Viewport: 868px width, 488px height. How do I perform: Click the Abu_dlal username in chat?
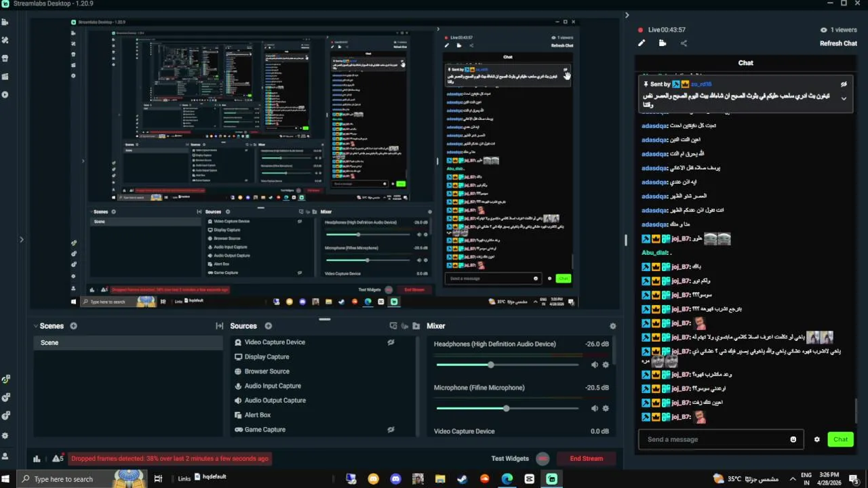pyautogui.click(x=654, y=253)
